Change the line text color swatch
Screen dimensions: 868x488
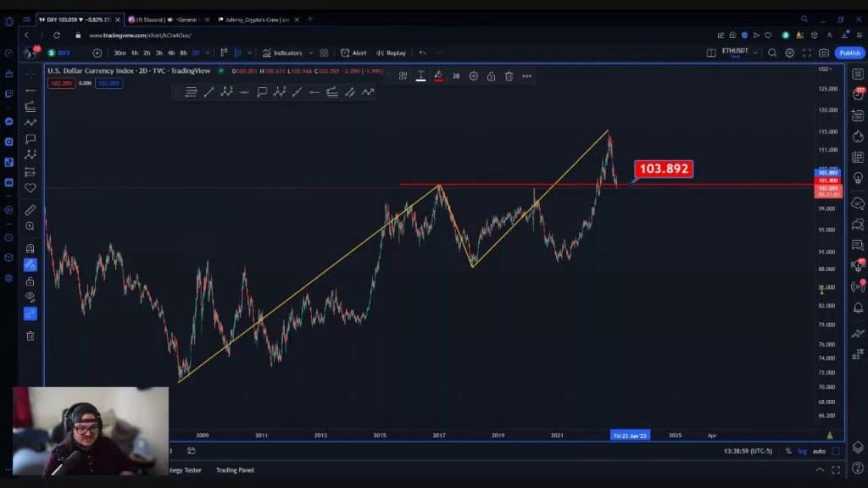pyautogui.click(x=420, y=76)
